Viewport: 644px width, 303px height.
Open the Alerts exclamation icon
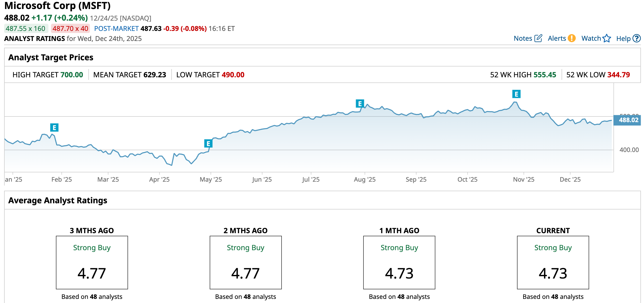click(x=572, y=38)
